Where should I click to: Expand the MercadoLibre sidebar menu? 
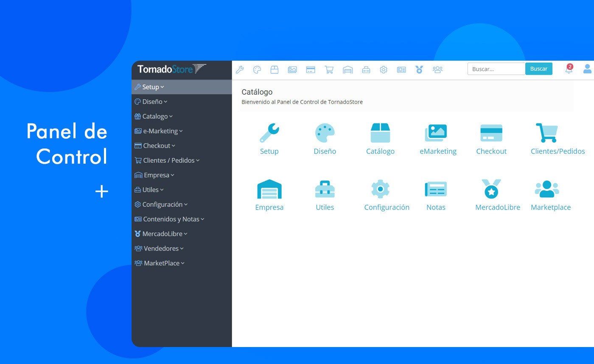click(x=182, y=234)
